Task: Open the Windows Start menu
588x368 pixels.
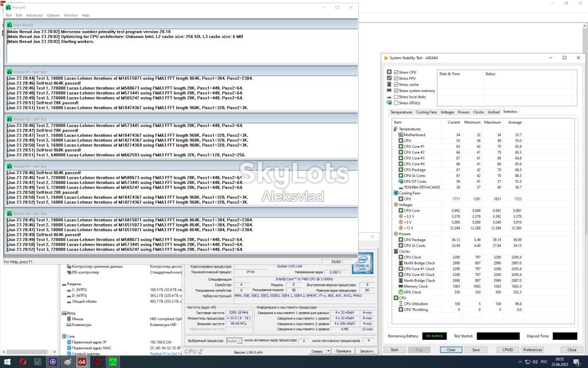Action: click(7, 362)
